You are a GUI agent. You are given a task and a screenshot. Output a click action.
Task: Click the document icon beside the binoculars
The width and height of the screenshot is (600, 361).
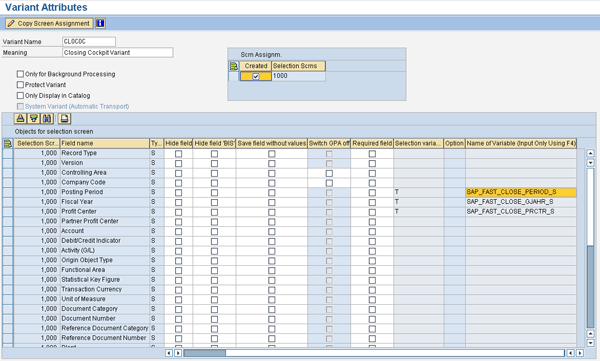pyautogui.click(x=64, y=119)
